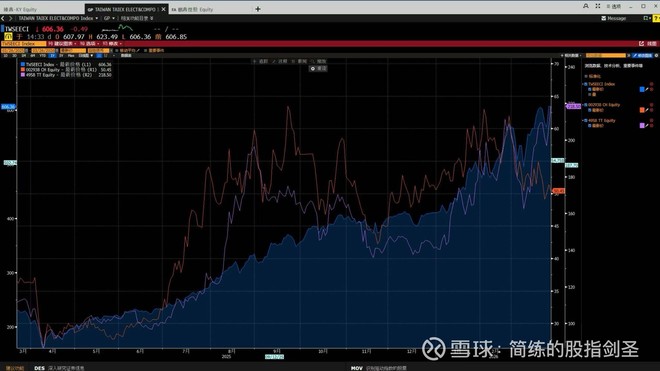Click 4958 TT Equity legend entry on chart
This screenshot has height=371, width=660.
66,75
